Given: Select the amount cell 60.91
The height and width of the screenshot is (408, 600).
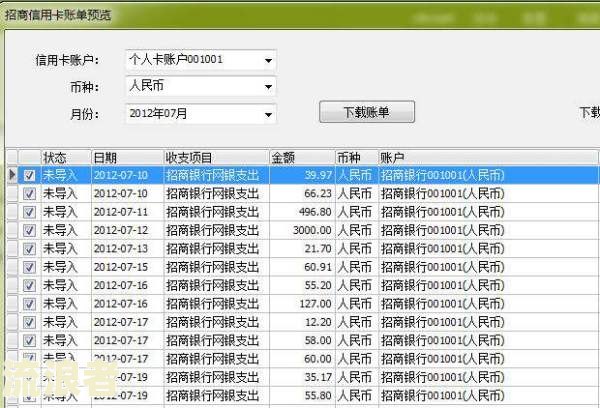Looking at the screenshot, I should coord(302,267).
